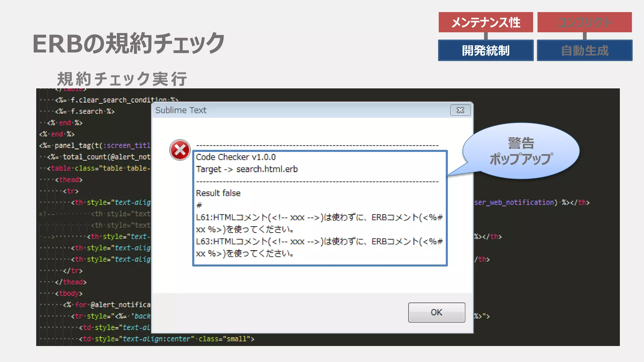Click the closing '</tr>' code line

click(x=73, y=271)
